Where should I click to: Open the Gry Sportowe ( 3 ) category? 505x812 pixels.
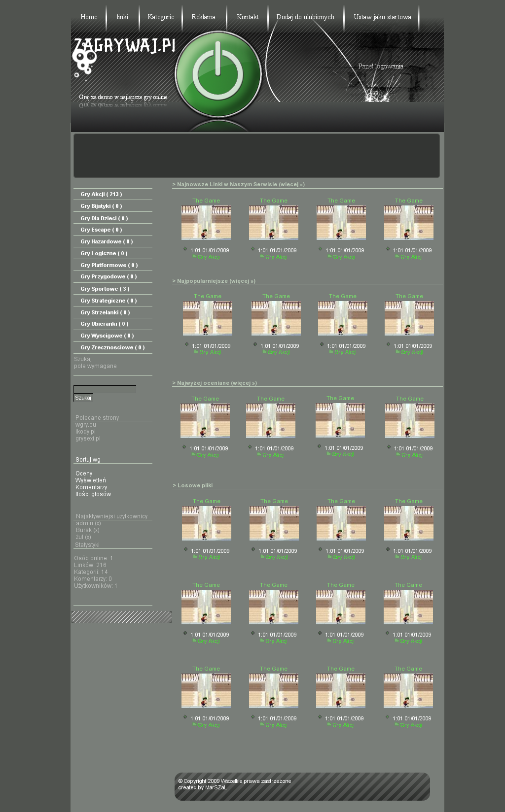tap(105, 289)
